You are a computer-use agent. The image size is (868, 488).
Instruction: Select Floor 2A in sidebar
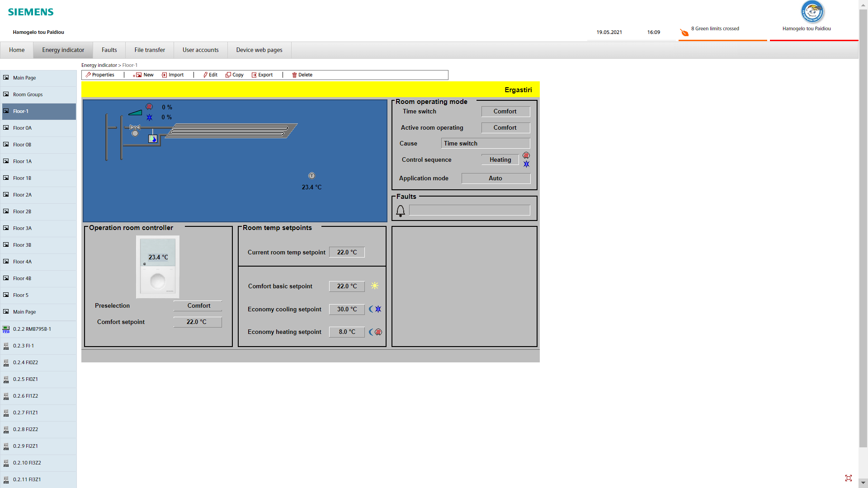tap(22, 195)
